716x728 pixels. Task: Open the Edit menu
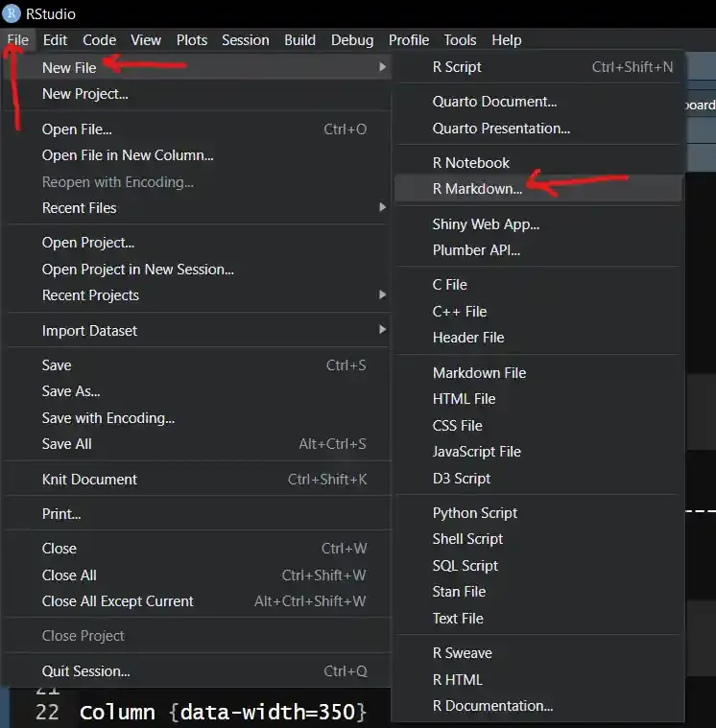[55, 40]
